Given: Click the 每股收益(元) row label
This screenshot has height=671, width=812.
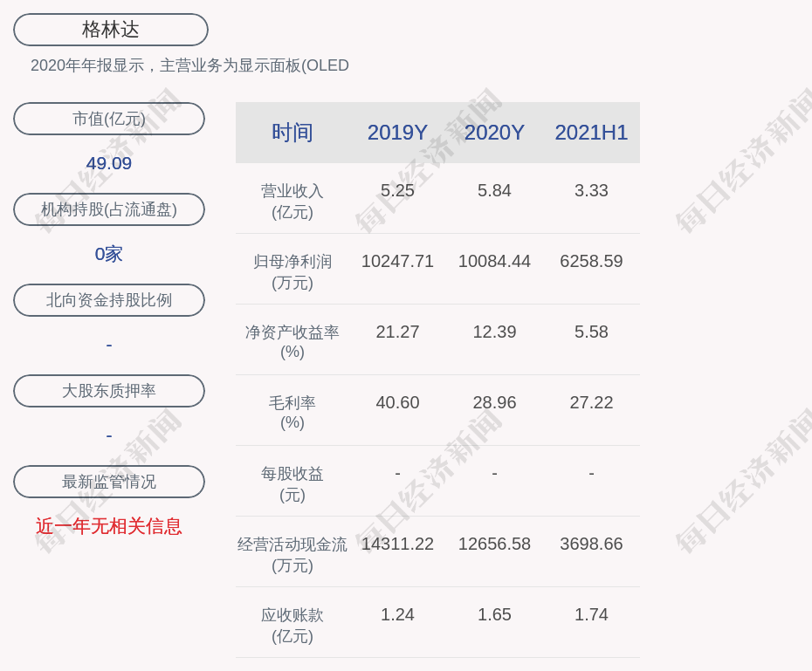Looking at the screenshot, I should (x=292, y=484).
